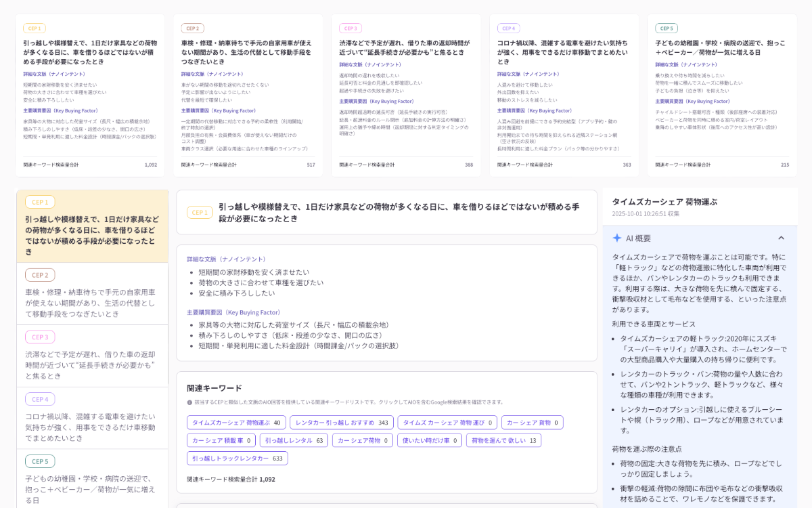Click the 引っ越しトラックレンタカー keyword chip
This screenshot has height=508, width=812.
(x=237, y=459)
